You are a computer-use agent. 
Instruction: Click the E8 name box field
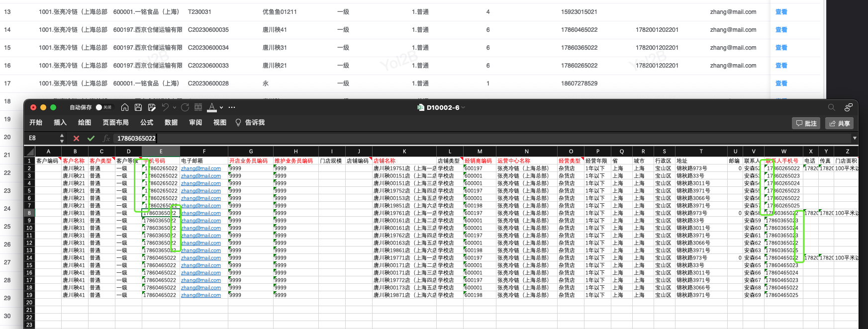pyautogui.click(x=42, y=138)
